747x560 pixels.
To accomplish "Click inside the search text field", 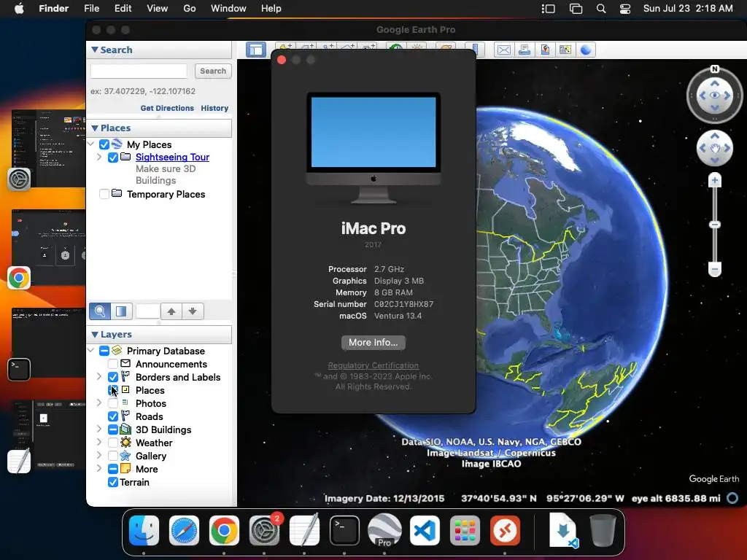I will 139,71.
